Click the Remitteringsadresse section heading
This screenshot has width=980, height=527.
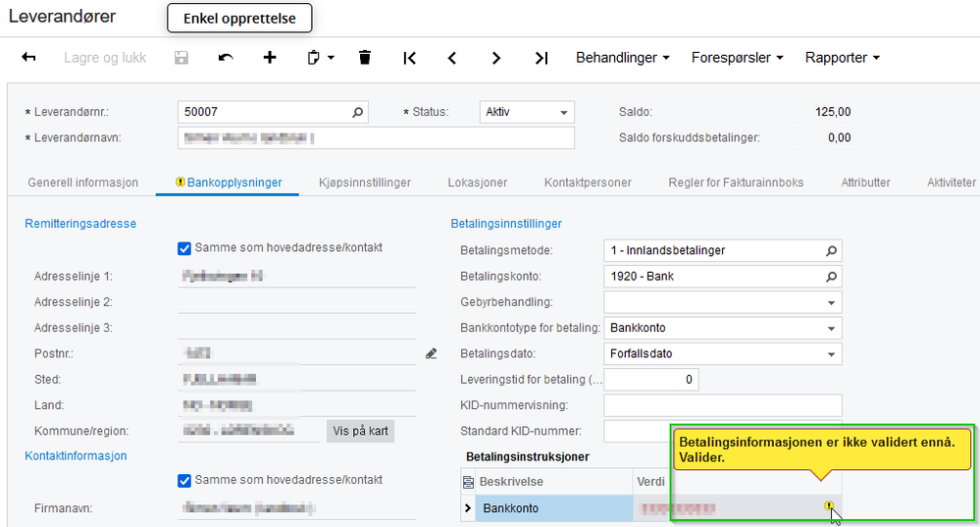pos(80,224)
